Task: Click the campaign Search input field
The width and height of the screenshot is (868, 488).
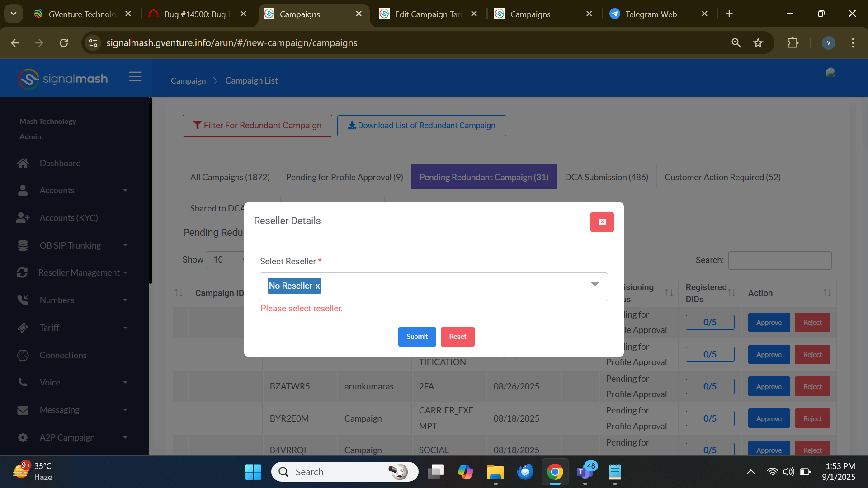Action: coord(779,260)
